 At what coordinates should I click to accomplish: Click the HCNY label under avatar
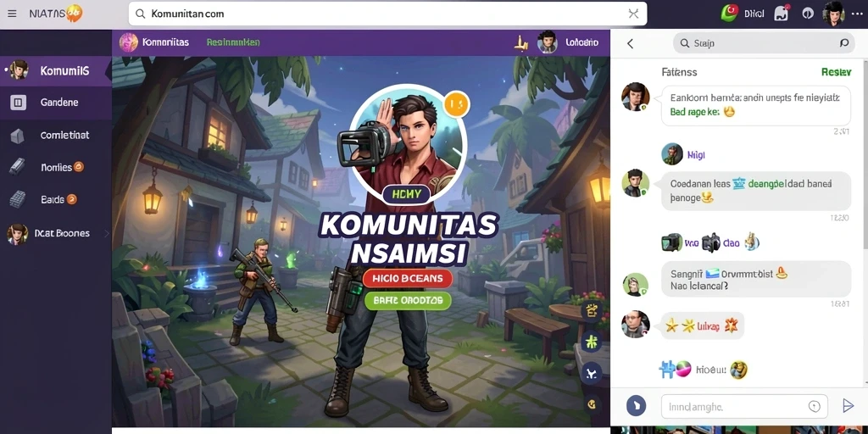(x=406, y=194)
